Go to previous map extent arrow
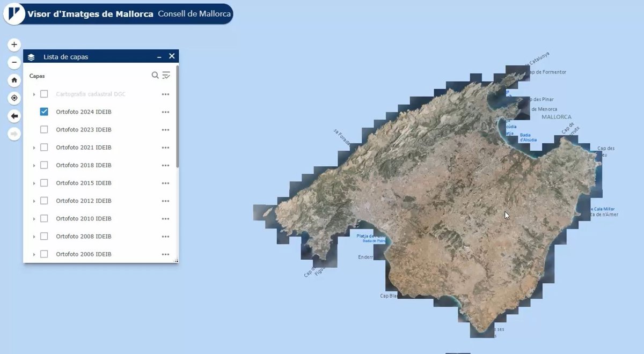 tap(14, 116)
